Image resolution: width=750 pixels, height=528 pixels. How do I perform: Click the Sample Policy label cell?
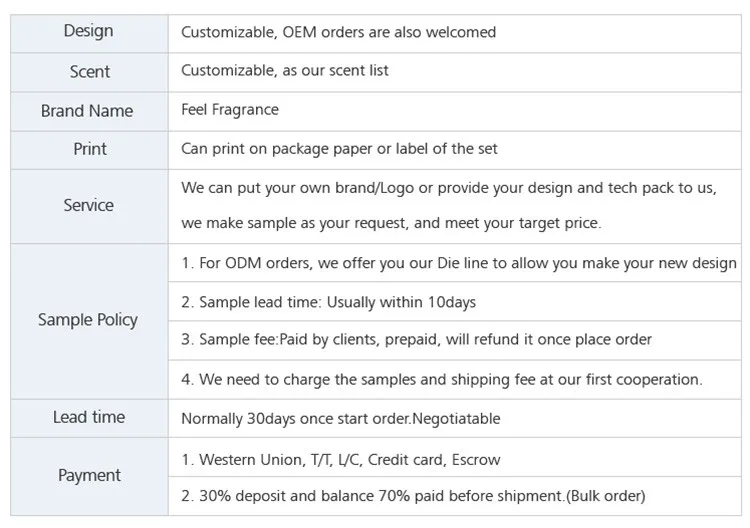coord(88,320)
